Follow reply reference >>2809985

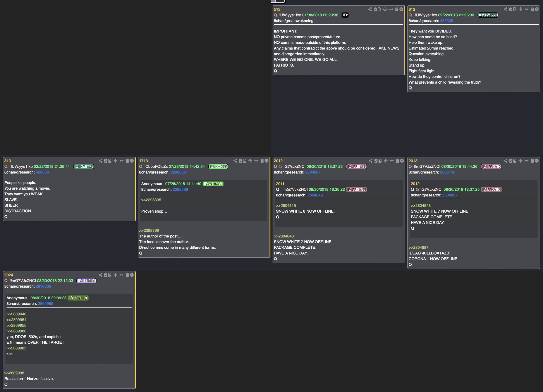(16, 348)
